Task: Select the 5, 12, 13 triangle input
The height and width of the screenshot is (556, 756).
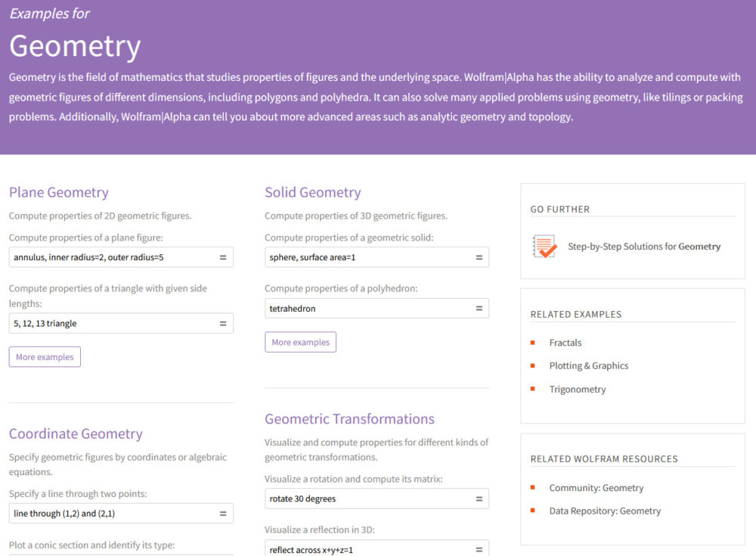Action: click(121, 323)
